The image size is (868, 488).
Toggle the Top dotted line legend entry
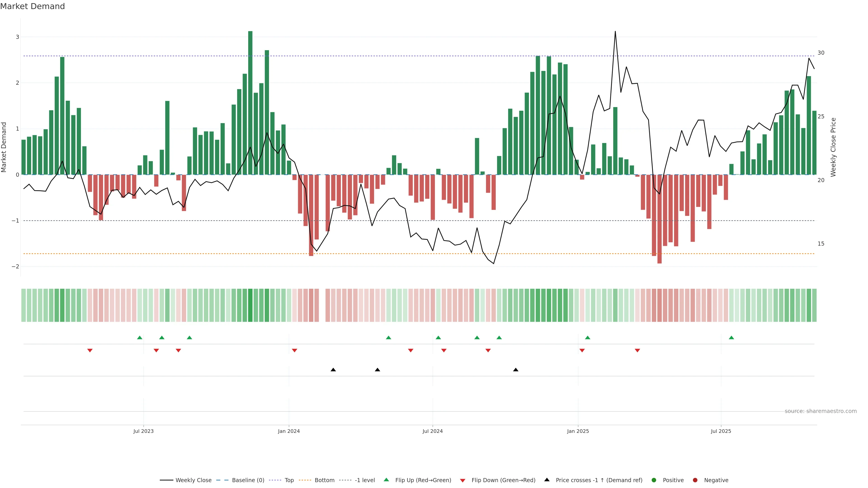pos(289,480)
